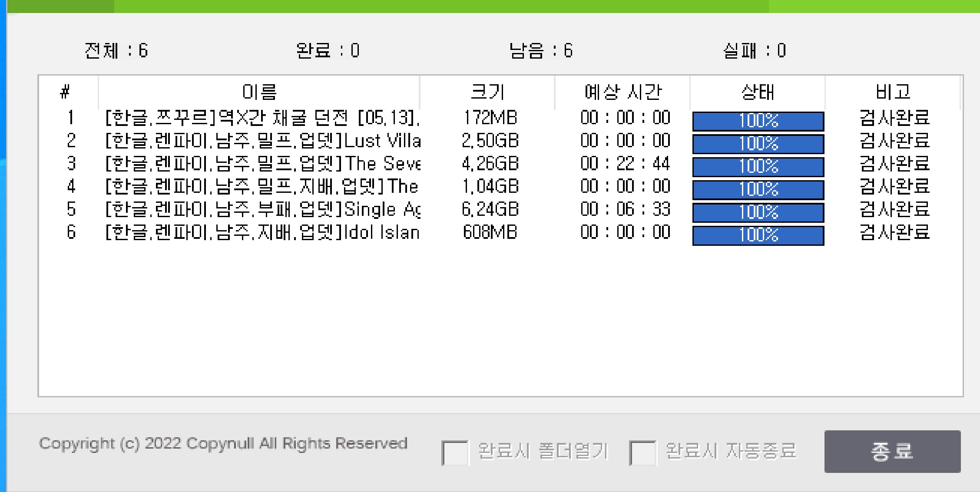The image size is (980, 492).
Task: Select the Lust Villa download row
Action: pos(262,141)
